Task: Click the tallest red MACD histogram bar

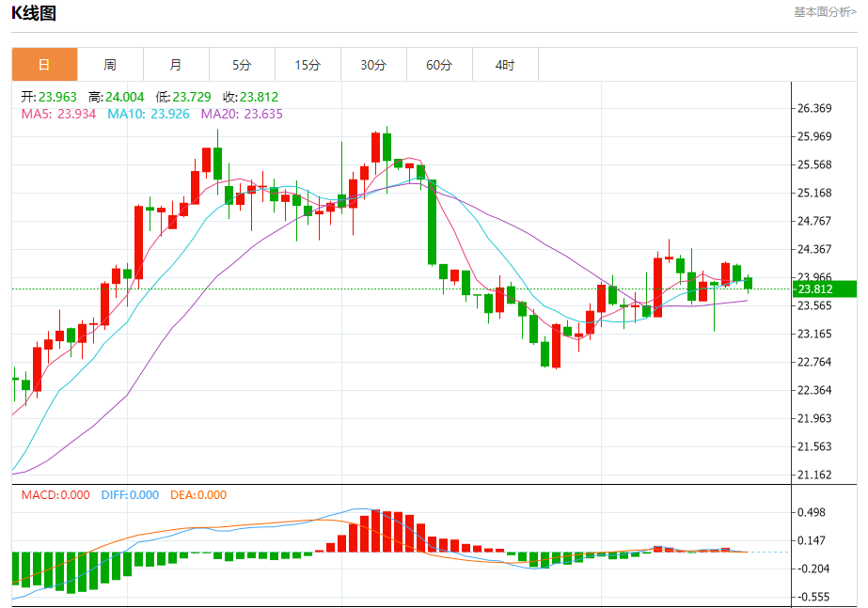Action: [x=376, y=531]
